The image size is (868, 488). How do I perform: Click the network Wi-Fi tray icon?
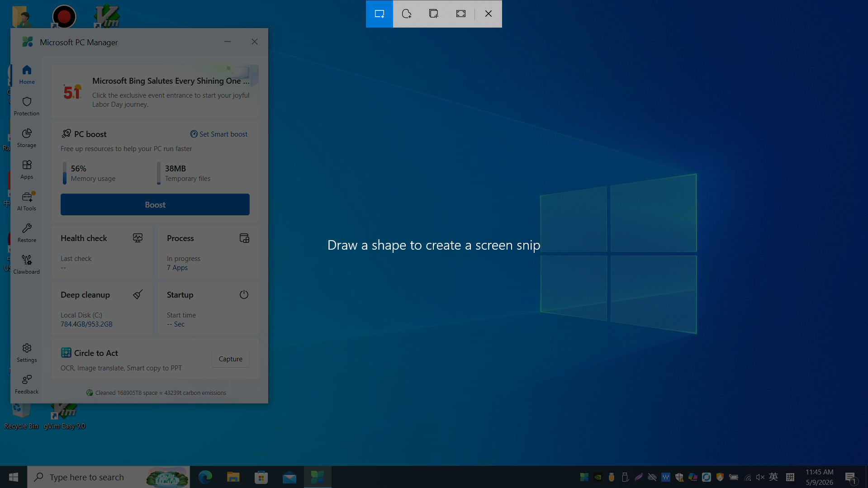pos(748,477)
